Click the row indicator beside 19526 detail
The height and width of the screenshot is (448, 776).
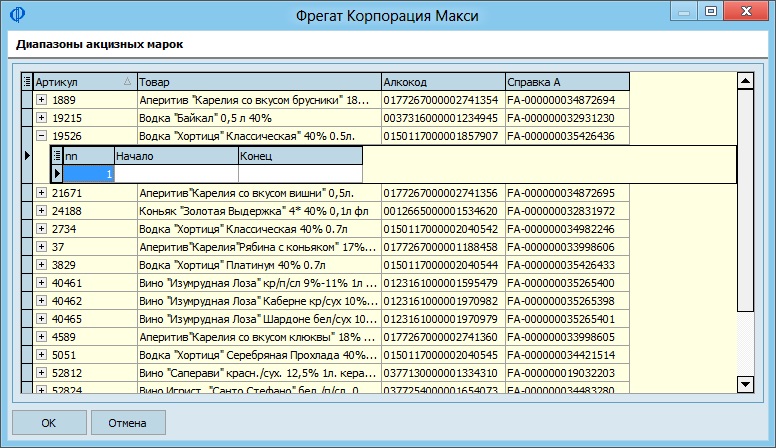point(27,156)
